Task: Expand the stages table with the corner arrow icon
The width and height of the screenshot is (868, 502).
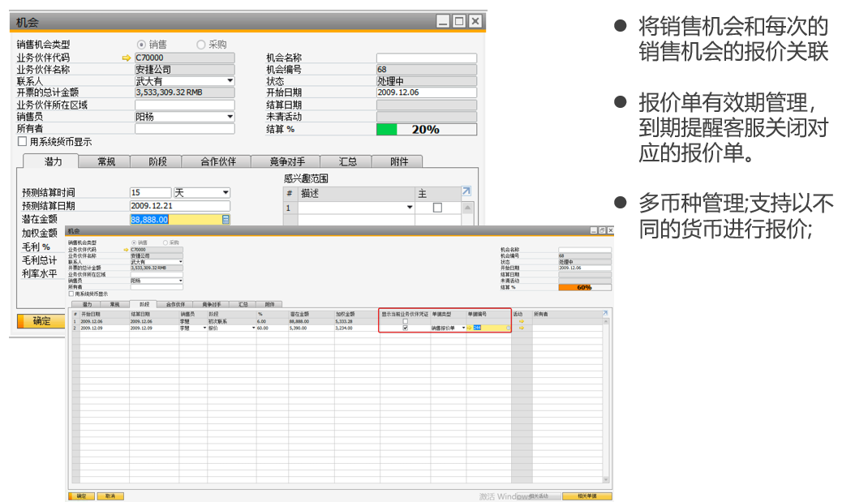Action: click(x=605, y=314)
